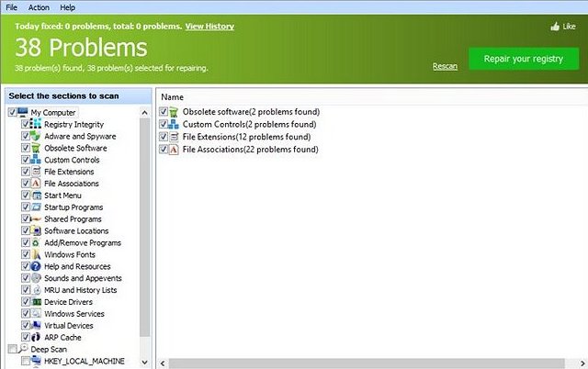This screenshot has width=588, height=369.
Task: Open the Action menu
Action: pos(39,6)
